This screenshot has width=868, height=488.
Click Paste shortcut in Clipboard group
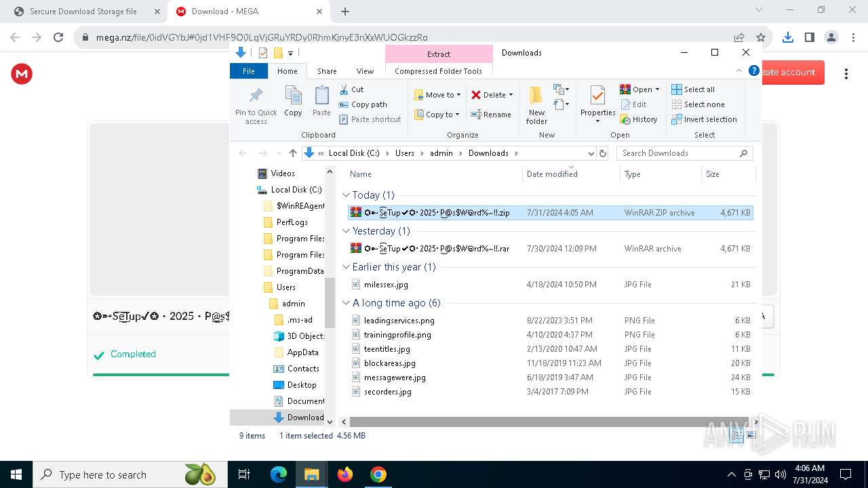[x=370, y=119]
